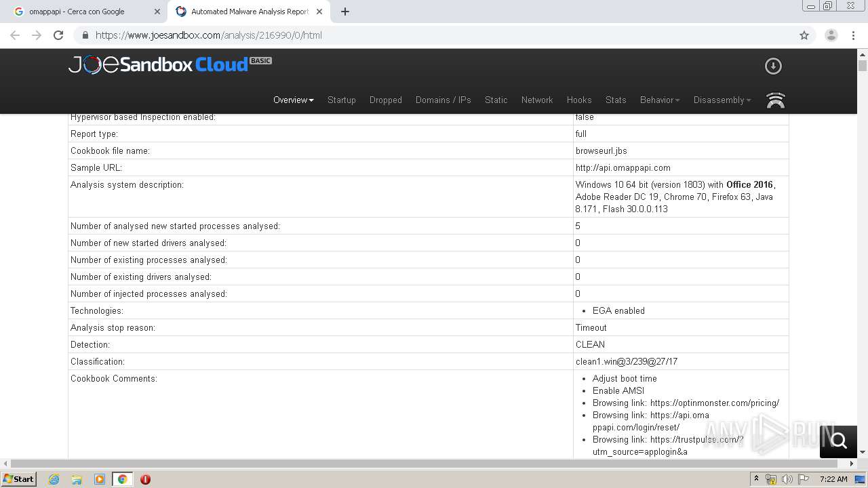Click the network signal icon in navbar

775,100
